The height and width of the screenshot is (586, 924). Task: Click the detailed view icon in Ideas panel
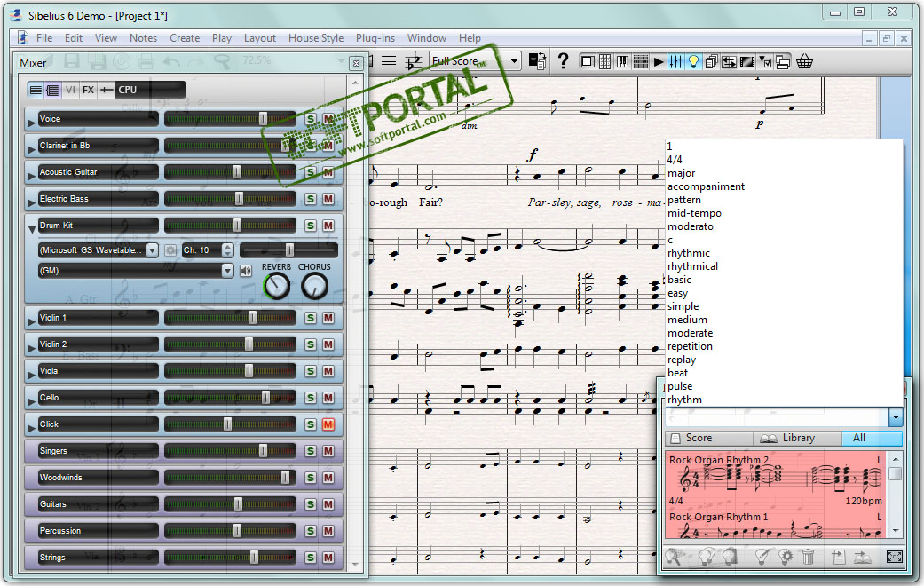point(894,556)
